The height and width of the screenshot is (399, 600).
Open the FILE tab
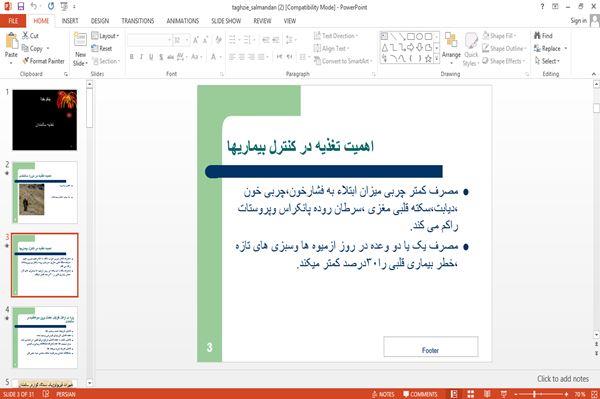(13, 21)
